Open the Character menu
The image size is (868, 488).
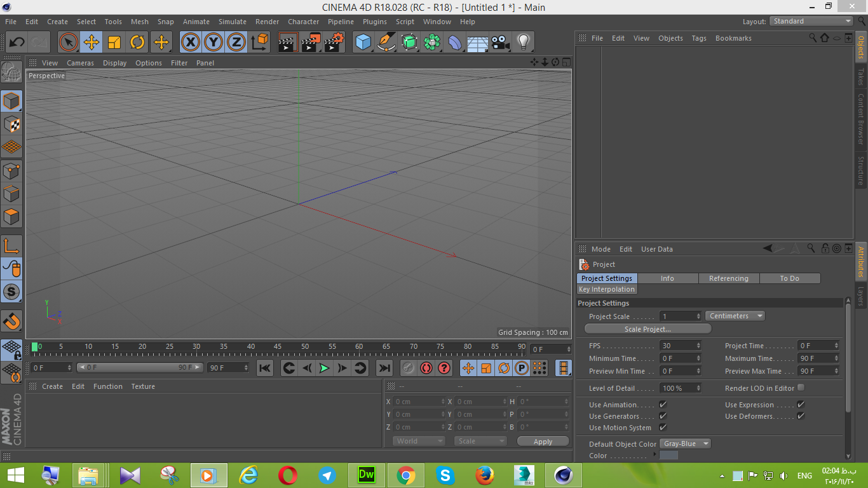pyautogui.click(x=303, y=22)
